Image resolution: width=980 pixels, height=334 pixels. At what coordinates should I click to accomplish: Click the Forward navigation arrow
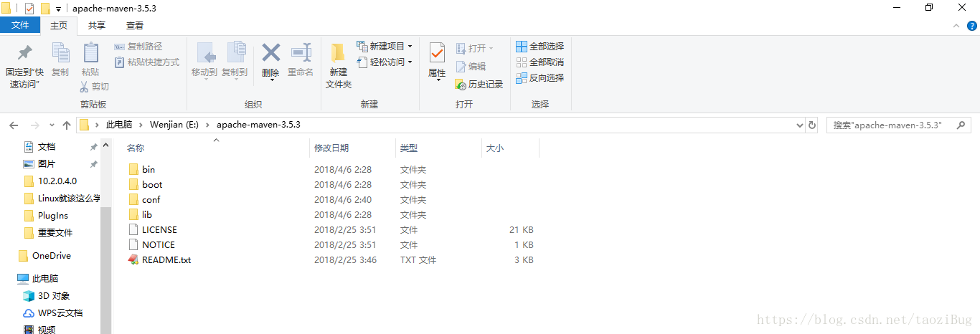point(34,125)
